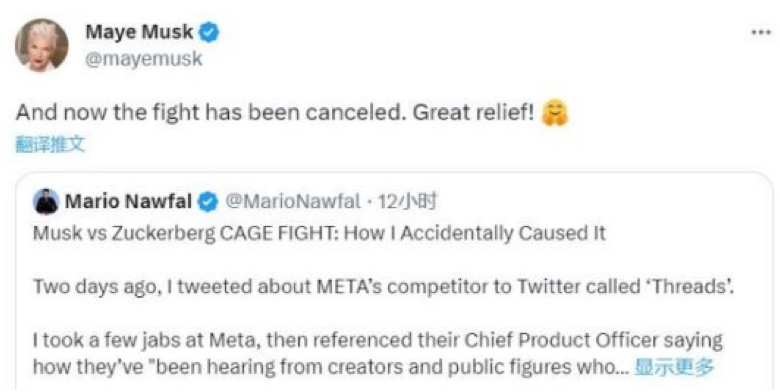Click the 翻译推文 translate link
780x392 pixels.
click(50, 145)
